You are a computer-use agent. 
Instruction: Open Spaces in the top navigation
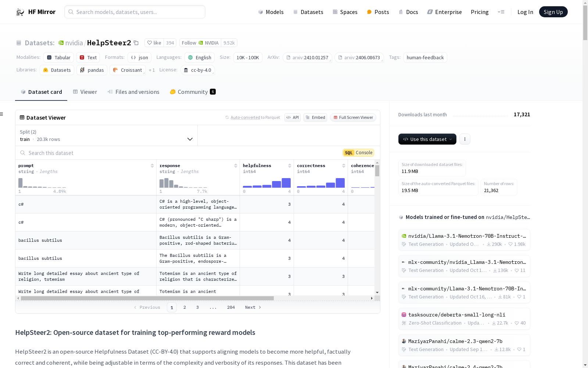[x=345, y=12]
